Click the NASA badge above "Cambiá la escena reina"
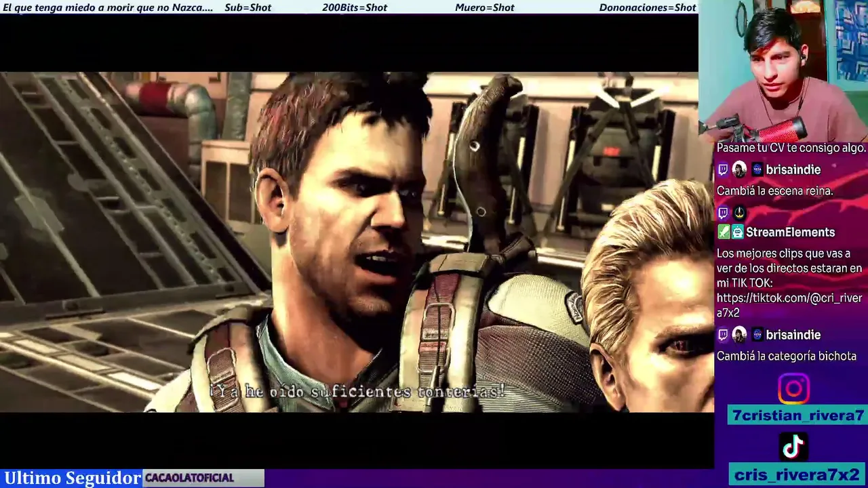868x488 pixels. 757,169
